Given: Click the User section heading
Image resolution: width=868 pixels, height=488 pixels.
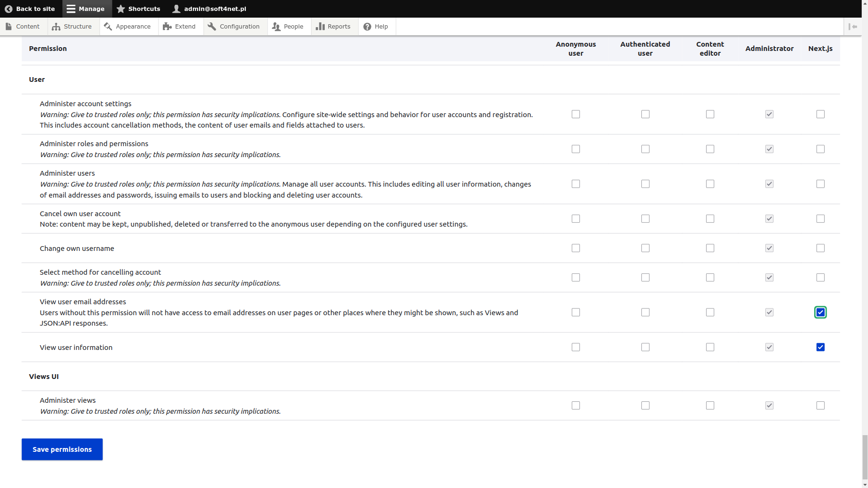Looking at the screenshot, I should (37, 80).
